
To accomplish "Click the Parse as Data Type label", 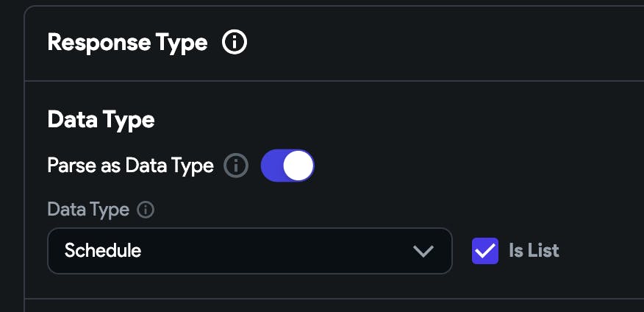I will (x=131, y=166).
